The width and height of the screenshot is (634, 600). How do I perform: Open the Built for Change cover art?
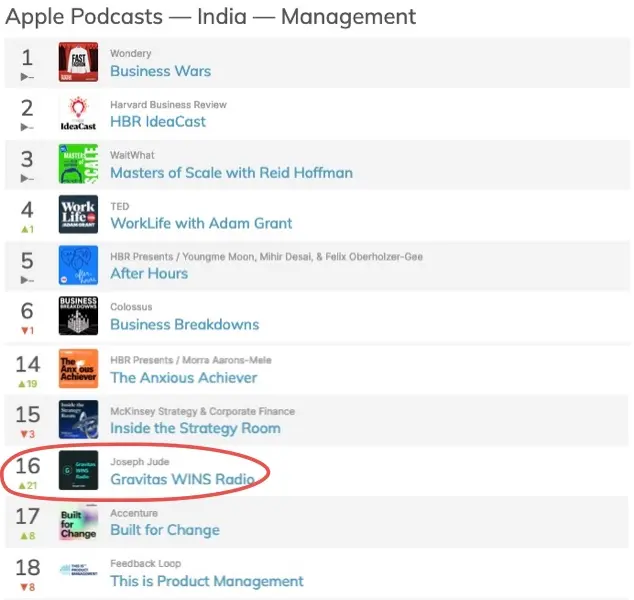coord(78,522)
